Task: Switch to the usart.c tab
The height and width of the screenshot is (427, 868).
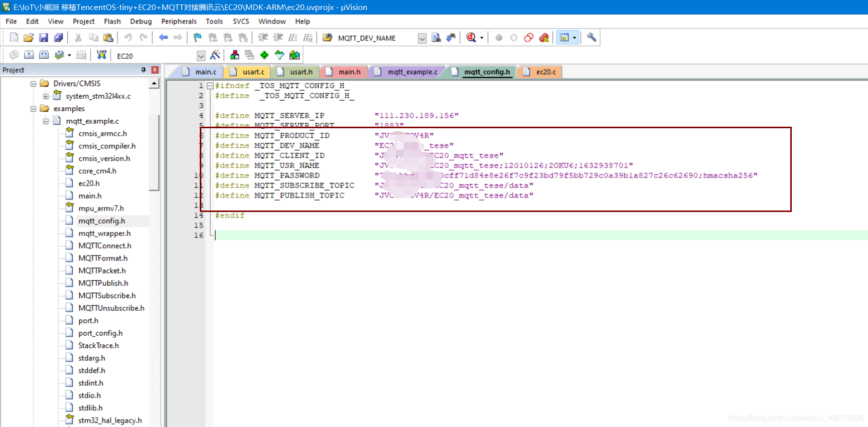Action: [248, 72]
